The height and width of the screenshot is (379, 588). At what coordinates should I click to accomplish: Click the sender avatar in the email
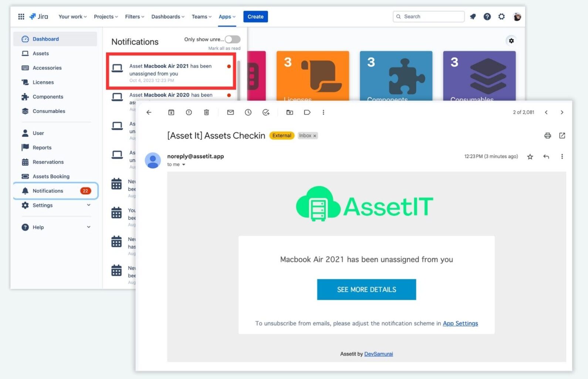click(153, 161)
